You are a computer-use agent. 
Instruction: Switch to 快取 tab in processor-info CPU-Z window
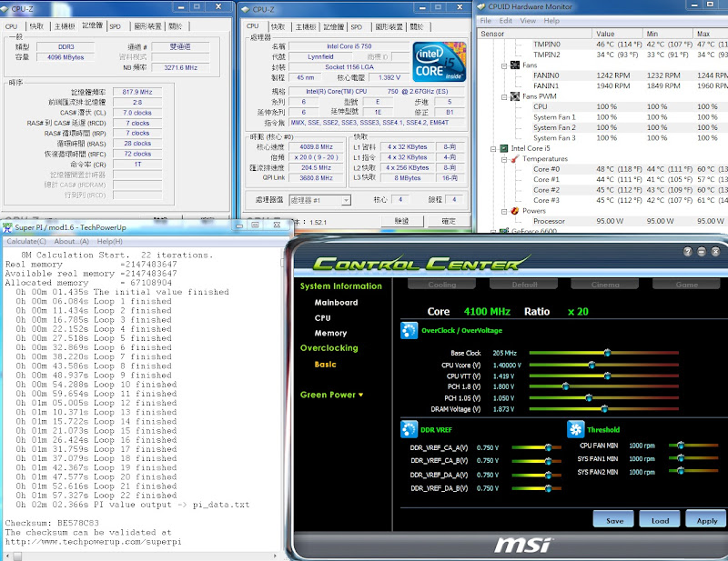coord(278,27)
